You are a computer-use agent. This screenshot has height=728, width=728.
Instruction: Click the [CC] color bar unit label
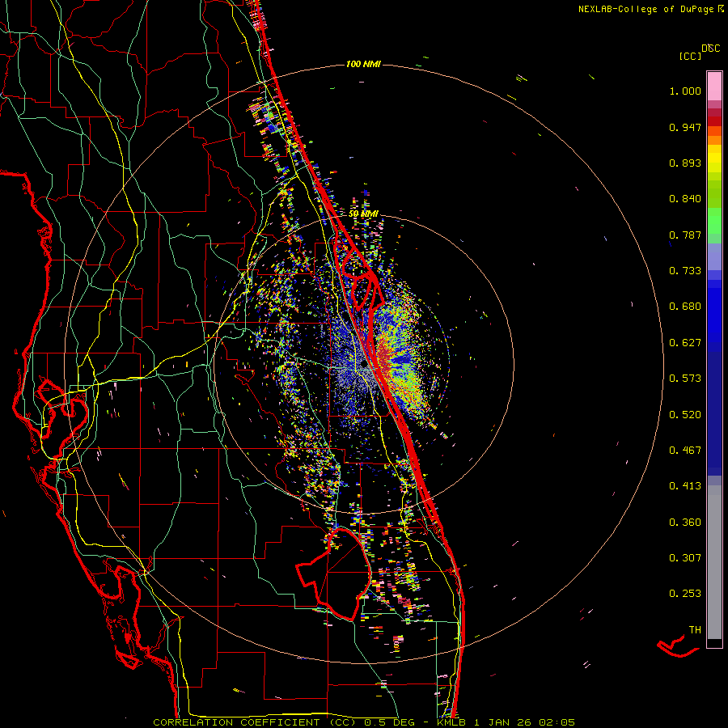tap(691, 56)
